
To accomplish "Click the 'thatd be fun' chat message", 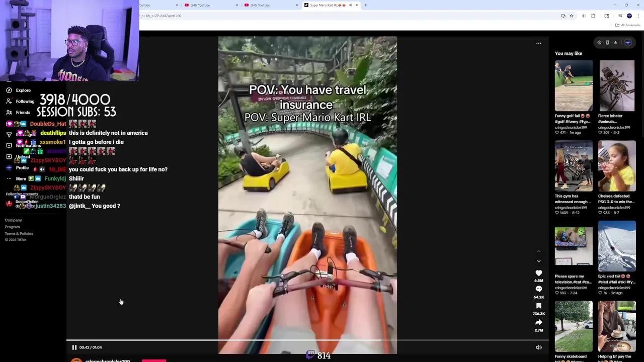I will click(x=85, y=197).
